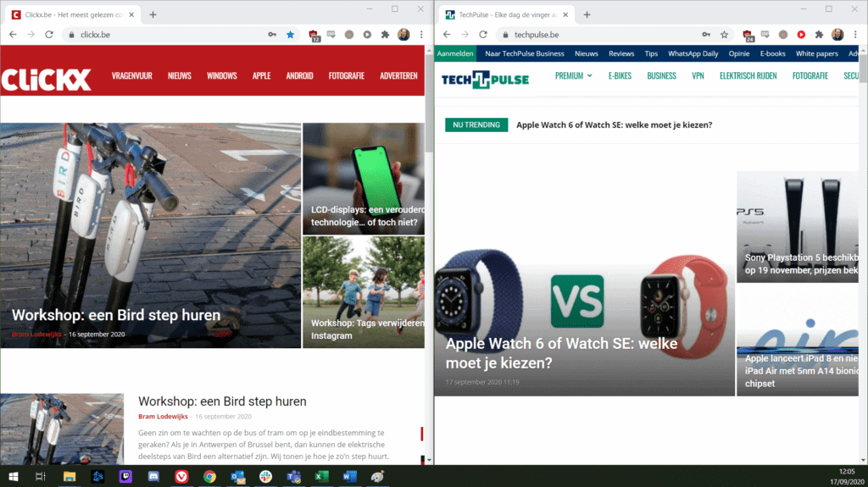868x487 pixels.
Task: Reload the clickx.be page in left window
Action: pyautogui.click(x=49, y=35)
